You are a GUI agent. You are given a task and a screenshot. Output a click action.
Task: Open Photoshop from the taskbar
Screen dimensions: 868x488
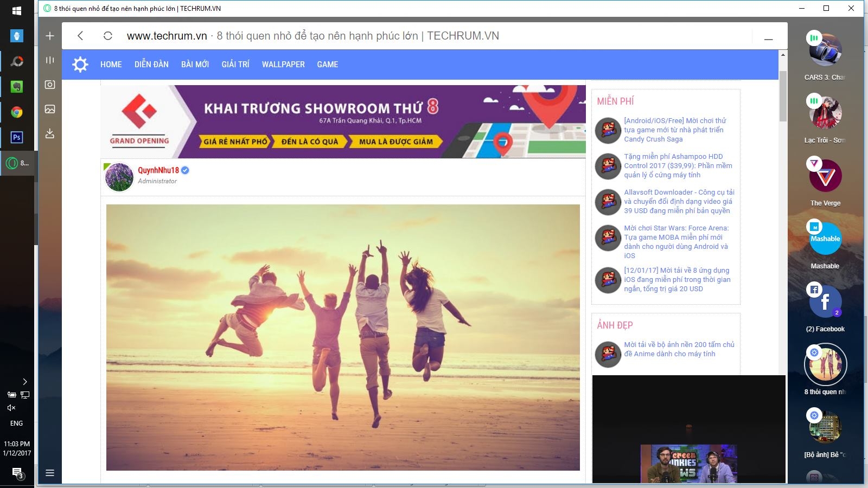pos(17,137)
